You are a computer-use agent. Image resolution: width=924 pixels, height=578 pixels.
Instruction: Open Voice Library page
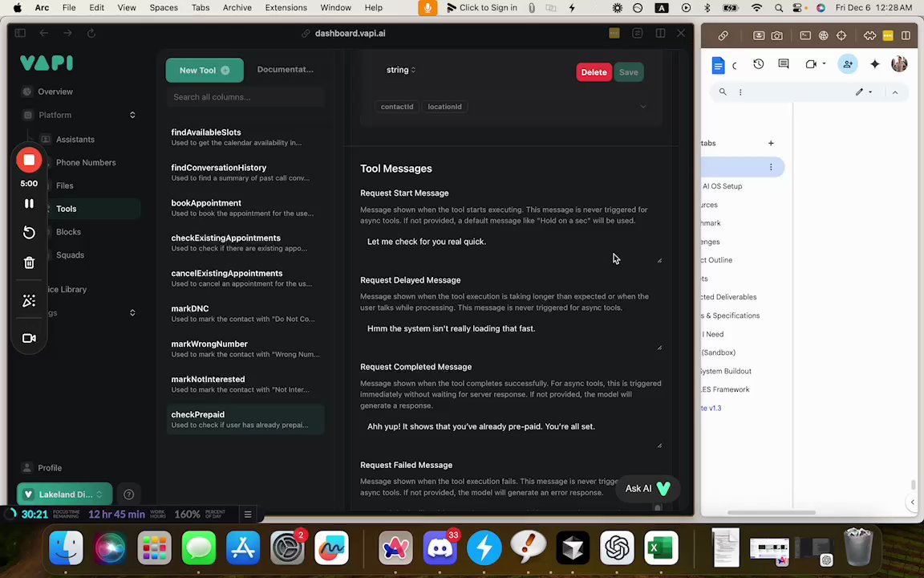point(67,290)
